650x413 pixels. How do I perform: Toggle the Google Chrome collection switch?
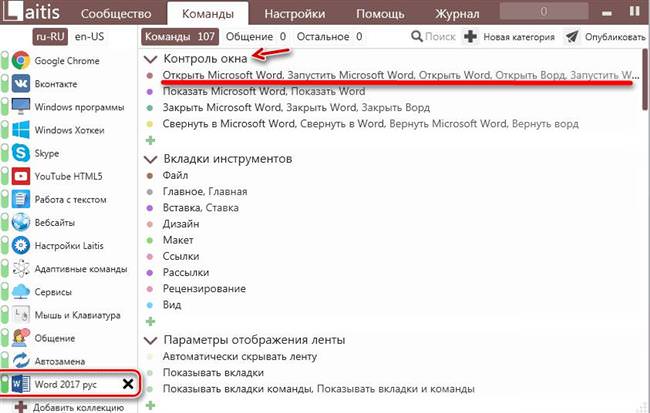tap(5, 61)
